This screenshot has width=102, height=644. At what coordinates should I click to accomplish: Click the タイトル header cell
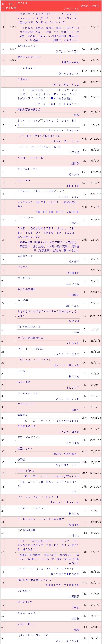point(23,3)
